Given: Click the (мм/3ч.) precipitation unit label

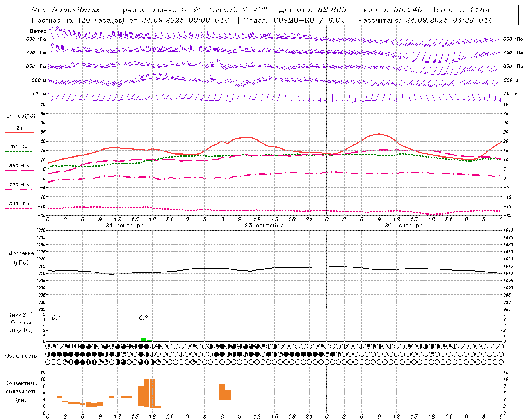Looking at the screenshot, I should pos(21,315).
